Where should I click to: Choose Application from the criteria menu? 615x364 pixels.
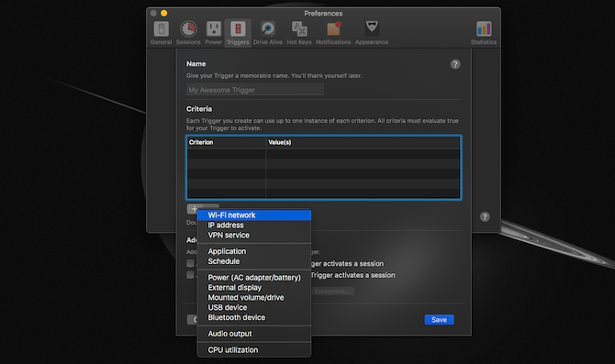click(254, 251)
